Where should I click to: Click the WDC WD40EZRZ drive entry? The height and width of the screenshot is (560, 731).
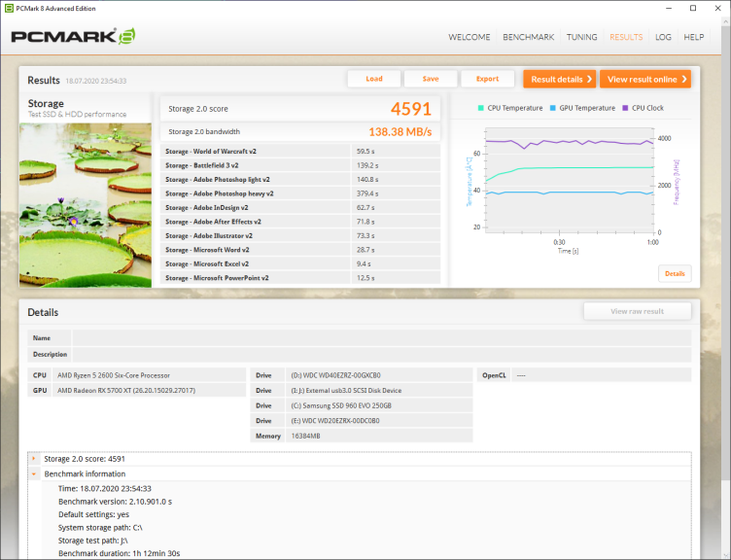tap(379, 375)
